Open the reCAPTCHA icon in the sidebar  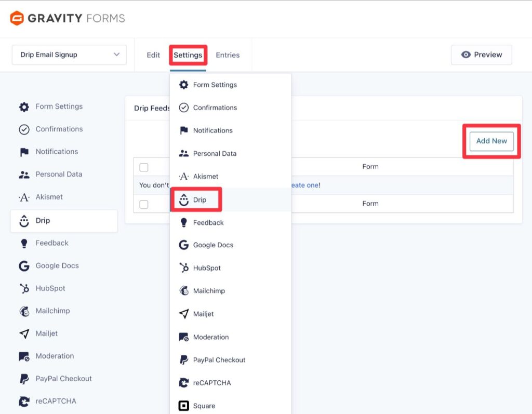24,402
